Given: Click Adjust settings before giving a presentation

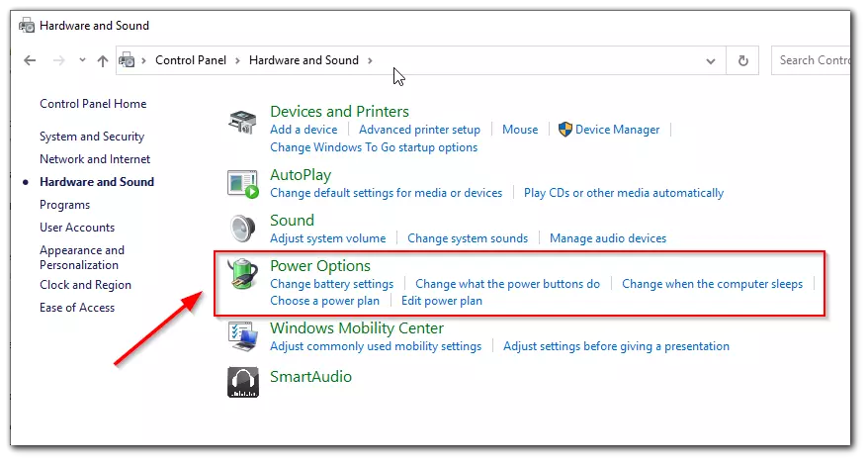Looking at the screenshot, I should [616, 346].
